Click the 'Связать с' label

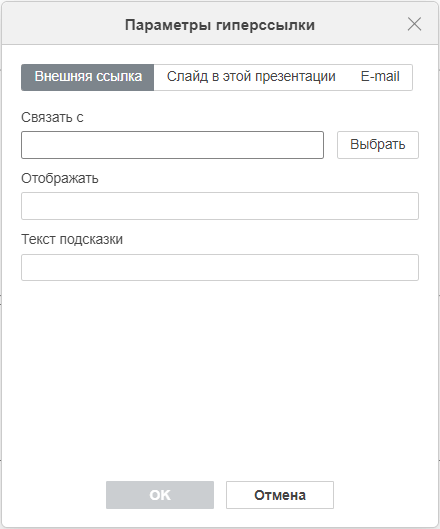(x=52, y=117)
